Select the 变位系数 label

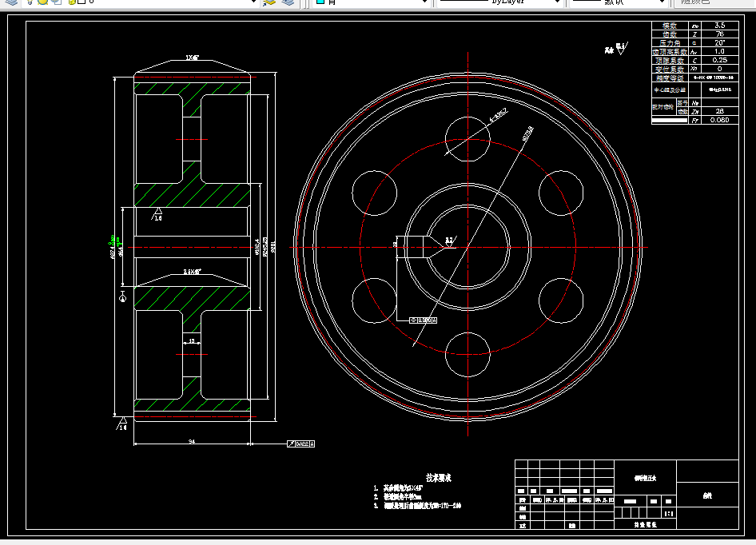[670, 69]
